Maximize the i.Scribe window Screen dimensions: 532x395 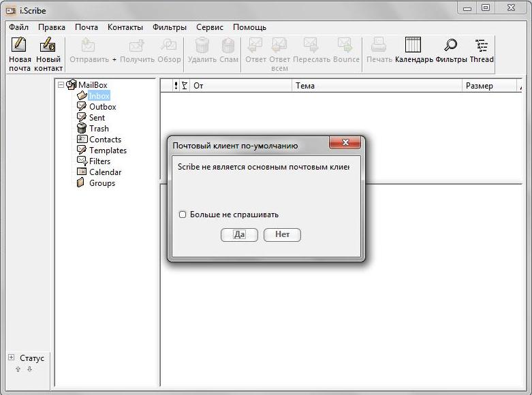pos(486,7)
